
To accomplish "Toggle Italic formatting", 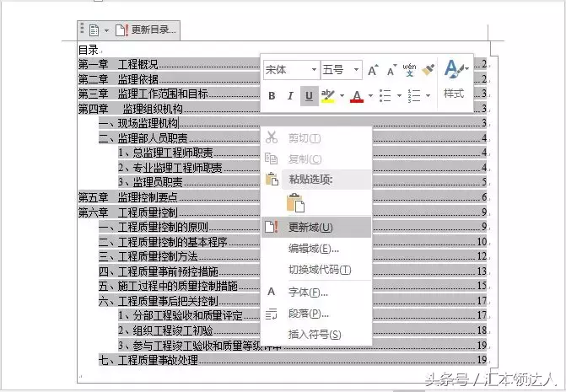I will (x=290, y=96).
